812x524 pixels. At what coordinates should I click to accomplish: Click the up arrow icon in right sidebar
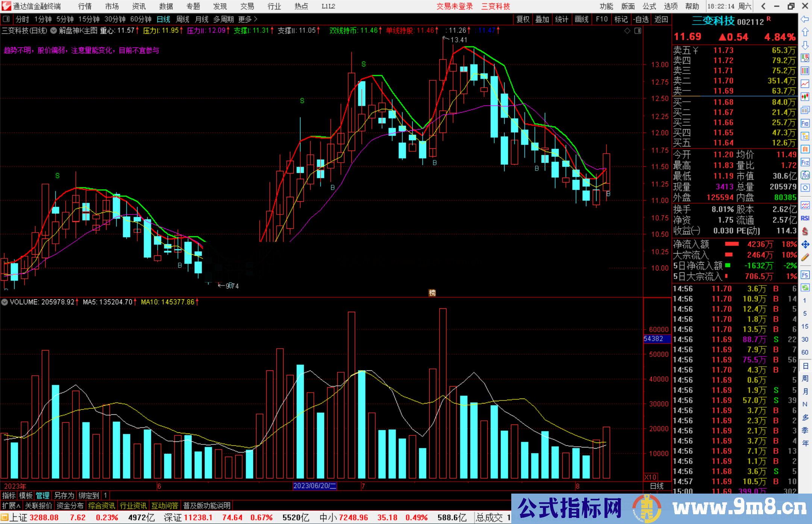805,32
